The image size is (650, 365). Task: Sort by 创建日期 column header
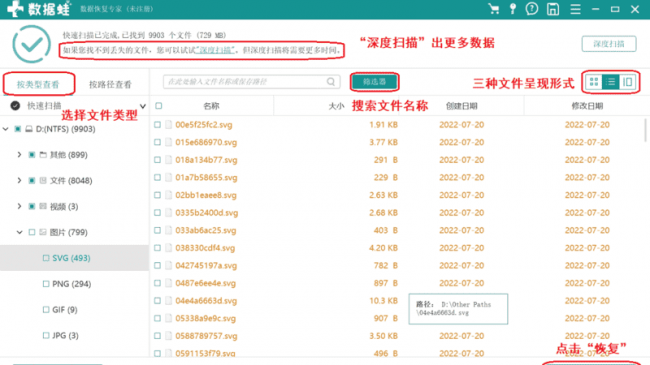[461, 106]
